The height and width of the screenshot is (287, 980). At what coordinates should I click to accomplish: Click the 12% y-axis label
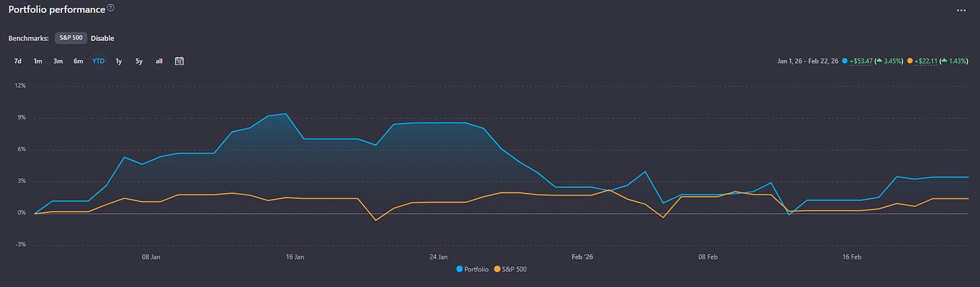click(20, 86)
